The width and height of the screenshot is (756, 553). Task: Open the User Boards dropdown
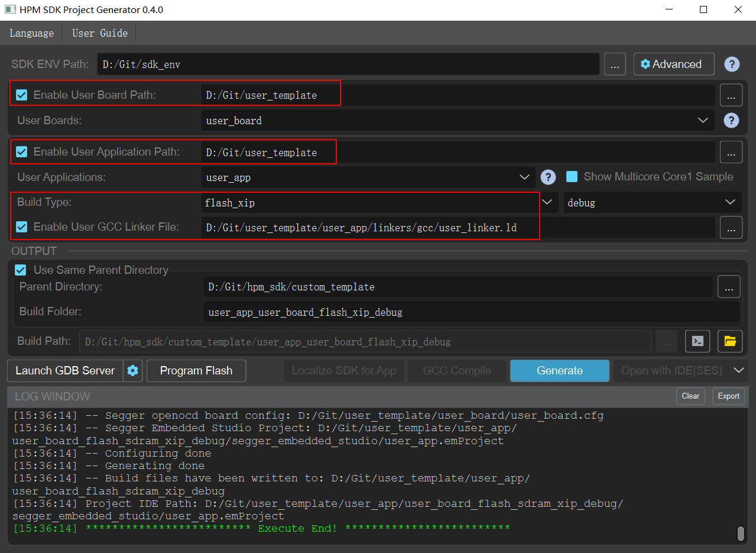[x=703, y=120]
